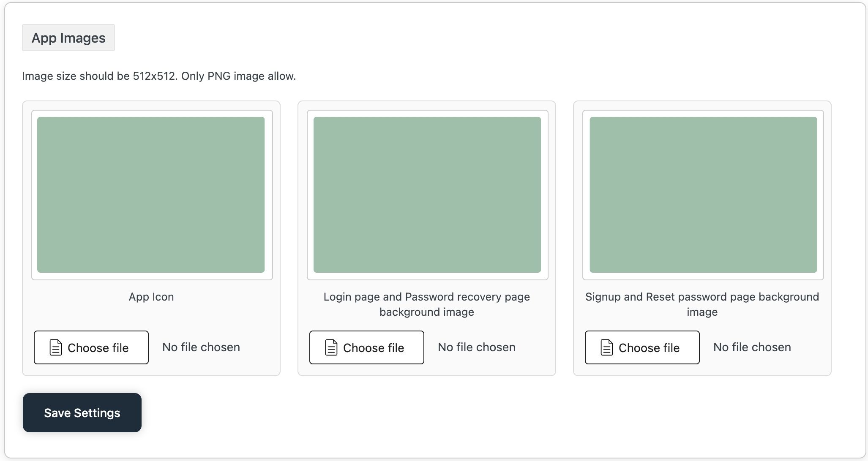Click "No file chosen" in the Login background card

[x=477, y=347]
